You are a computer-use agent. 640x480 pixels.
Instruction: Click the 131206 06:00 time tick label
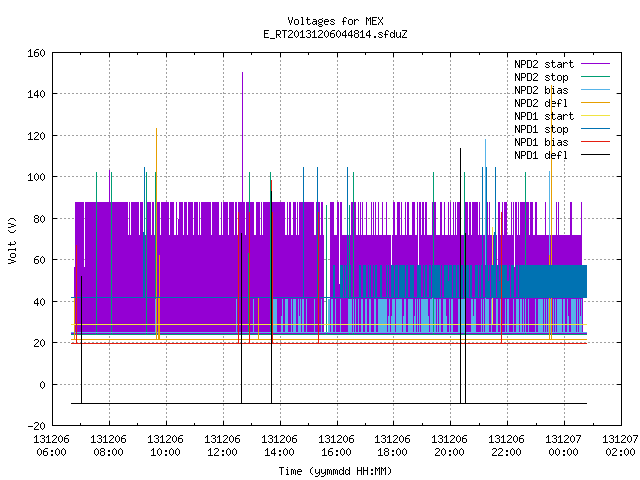click(51, 446)
